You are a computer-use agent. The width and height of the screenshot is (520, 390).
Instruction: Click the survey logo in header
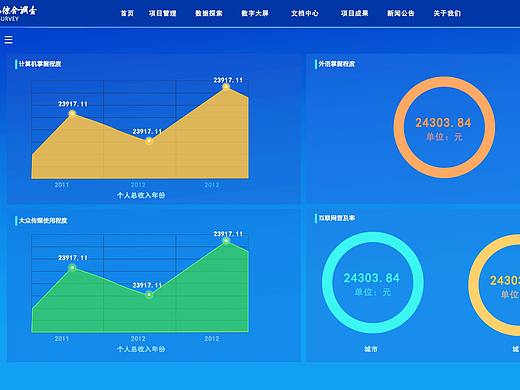[18, 13]
